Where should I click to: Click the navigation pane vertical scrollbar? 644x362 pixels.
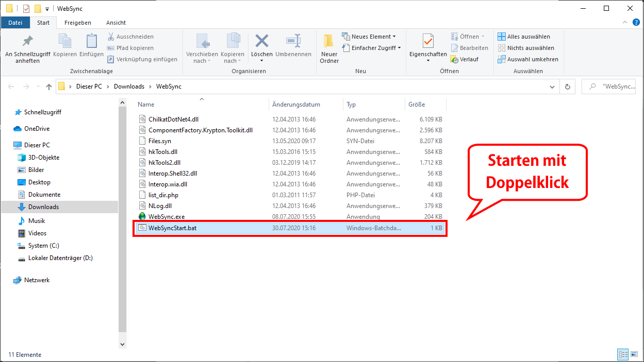[122, 216]
